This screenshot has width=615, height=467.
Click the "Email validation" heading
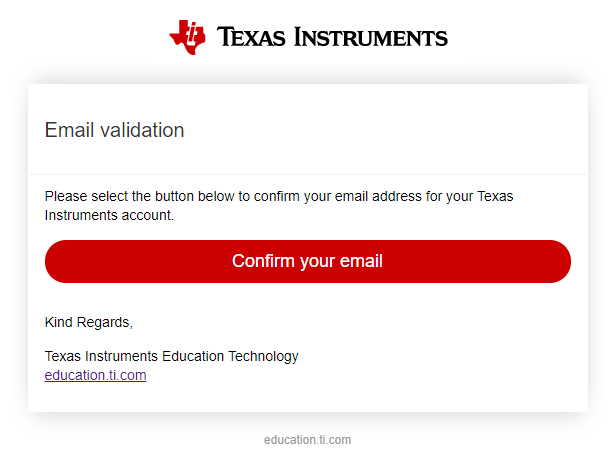[114, 130]
